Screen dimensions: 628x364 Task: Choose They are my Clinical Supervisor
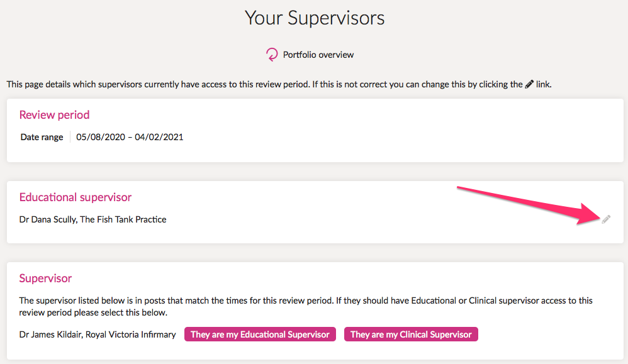tap(411, 334)
